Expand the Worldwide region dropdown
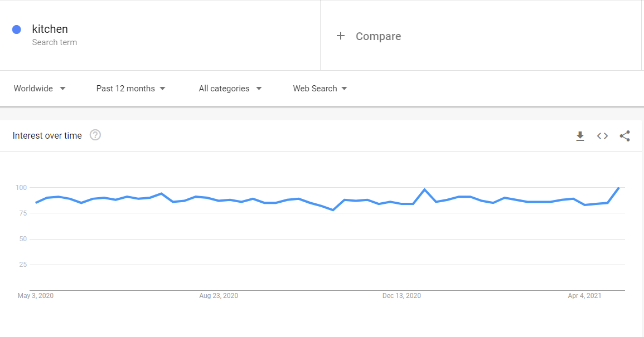The image size is (644, 337). (x=40, y=89)
